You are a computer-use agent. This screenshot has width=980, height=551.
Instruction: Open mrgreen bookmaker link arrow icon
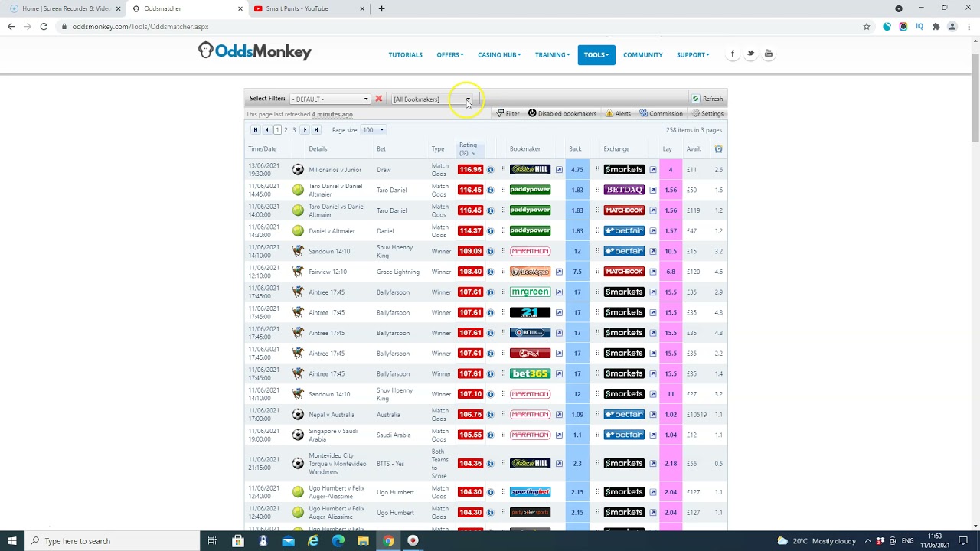pos(559,292)
